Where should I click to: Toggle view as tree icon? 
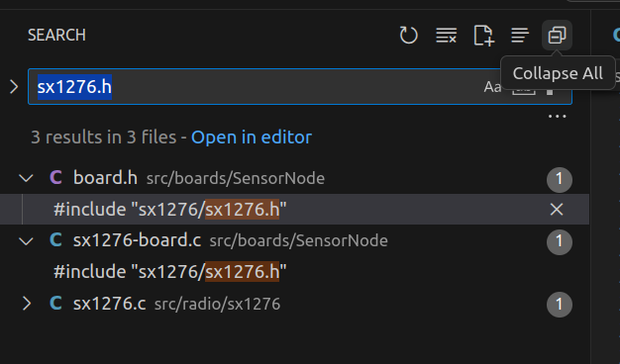pos(520,36)
